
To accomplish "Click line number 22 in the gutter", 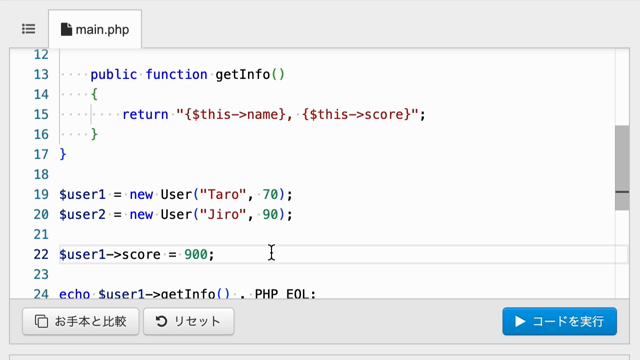I will click(x=41, y=254).
